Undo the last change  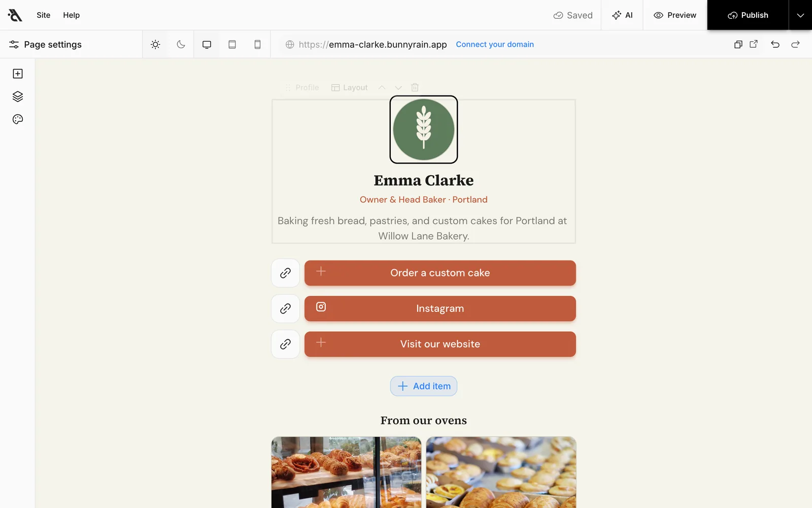(x=775, y=44)
